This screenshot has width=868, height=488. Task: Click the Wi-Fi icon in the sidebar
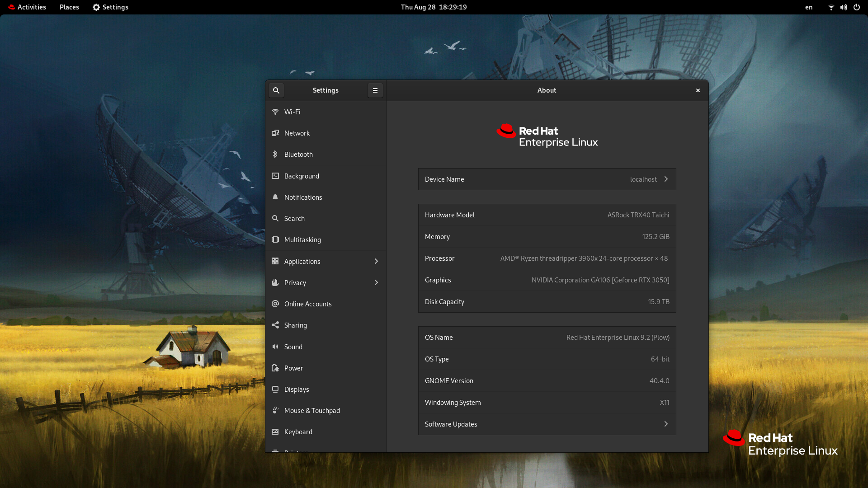(275, 112)
